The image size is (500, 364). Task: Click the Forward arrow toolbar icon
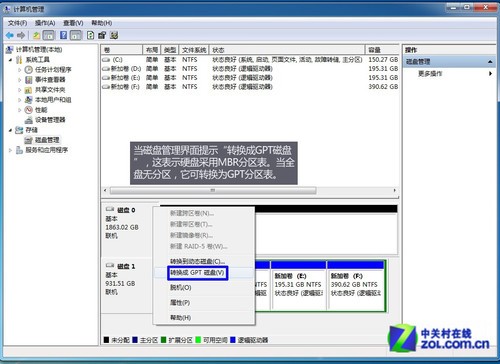(21, 35)
